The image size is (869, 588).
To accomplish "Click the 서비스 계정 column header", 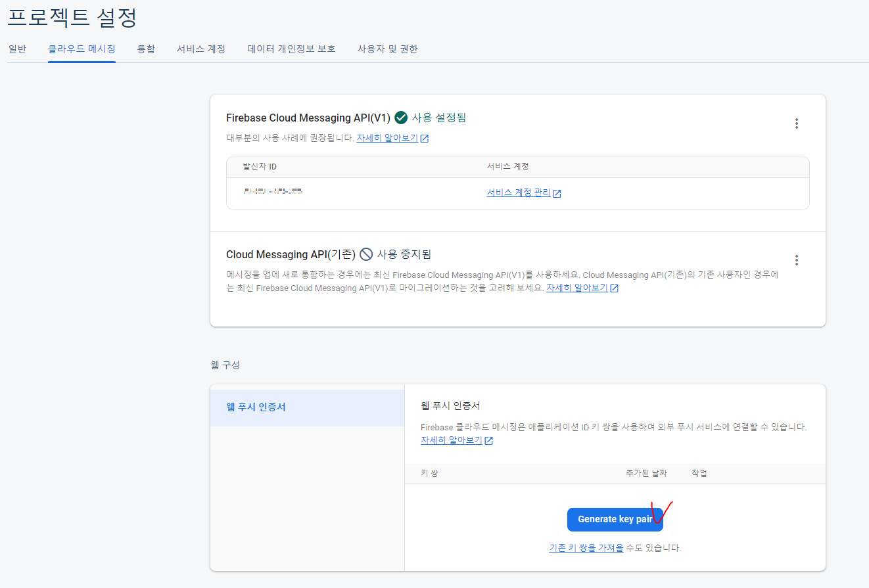I will (508, 167).
